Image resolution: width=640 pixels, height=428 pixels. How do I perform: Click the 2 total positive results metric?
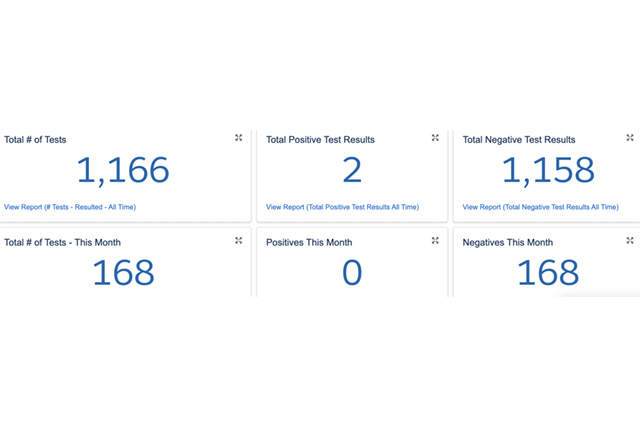tap(352, 172)
